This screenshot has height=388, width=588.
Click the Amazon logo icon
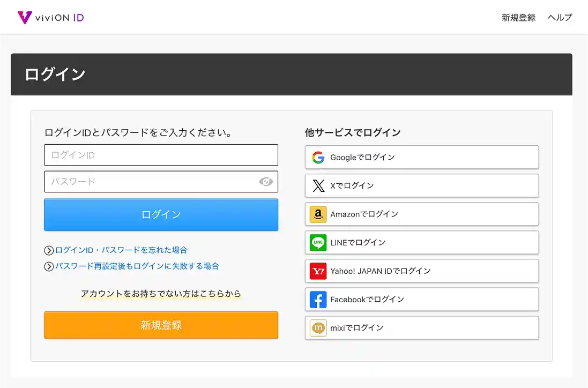click(x=318, y=214)
